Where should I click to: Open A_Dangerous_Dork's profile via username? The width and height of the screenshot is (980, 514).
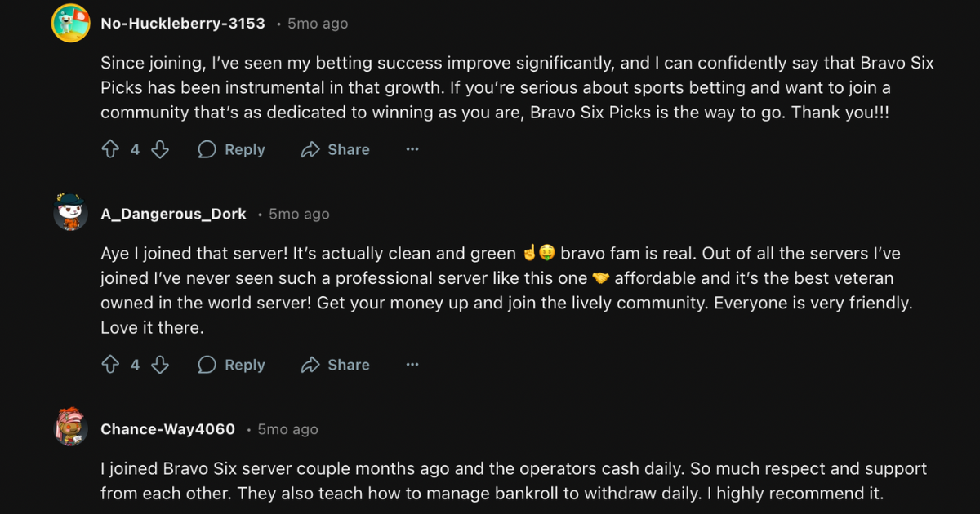pyautogui.click(x=173, y=214)
